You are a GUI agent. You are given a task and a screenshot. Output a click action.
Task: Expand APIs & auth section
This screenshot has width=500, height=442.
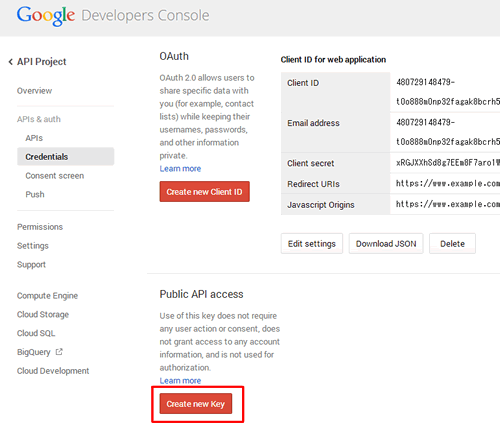pyautogui.click(x=39, y=119)
